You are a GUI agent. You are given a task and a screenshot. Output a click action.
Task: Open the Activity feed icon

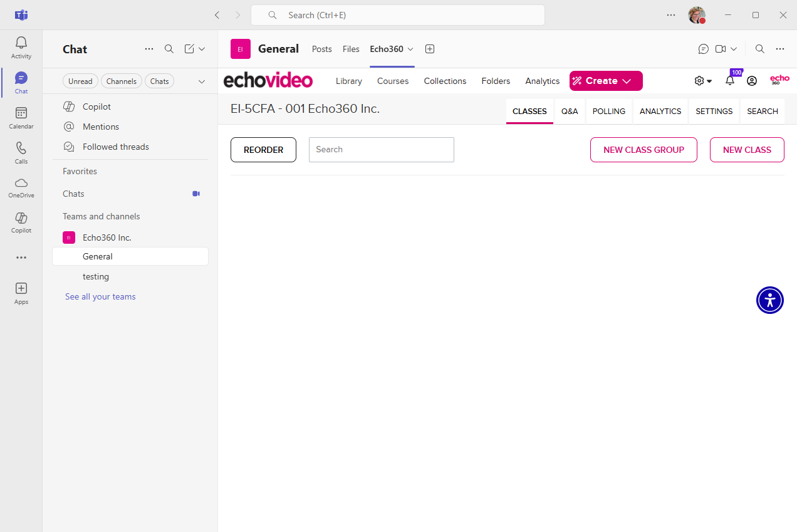(x=21, y=48)
